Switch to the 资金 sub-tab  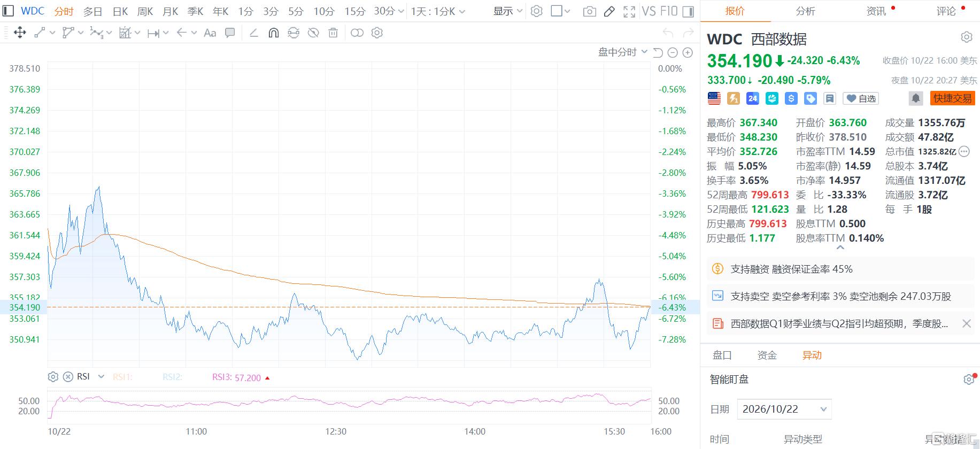(767, 355)
